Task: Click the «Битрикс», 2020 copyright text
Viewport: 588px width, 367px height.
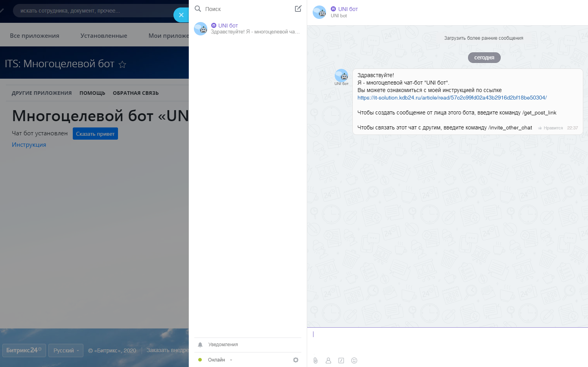Action: coord(112,350)
